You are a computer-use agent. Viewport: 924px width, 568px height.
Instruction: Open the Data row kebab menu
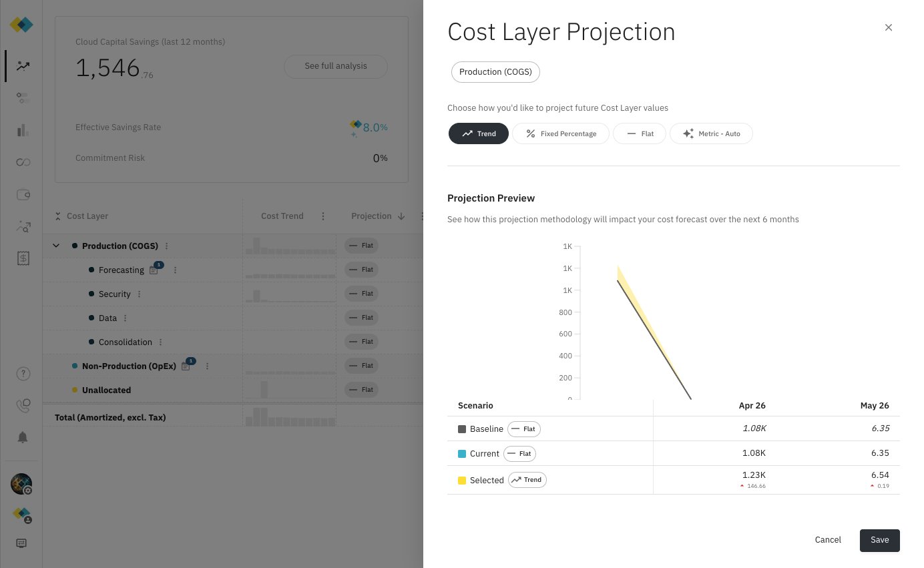[126, 318]
